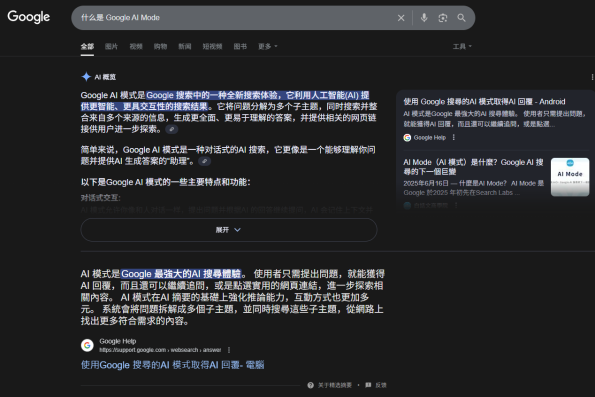Click source link chip after 进一步探索
Screen dimensions: 595x397
[172, 129]
